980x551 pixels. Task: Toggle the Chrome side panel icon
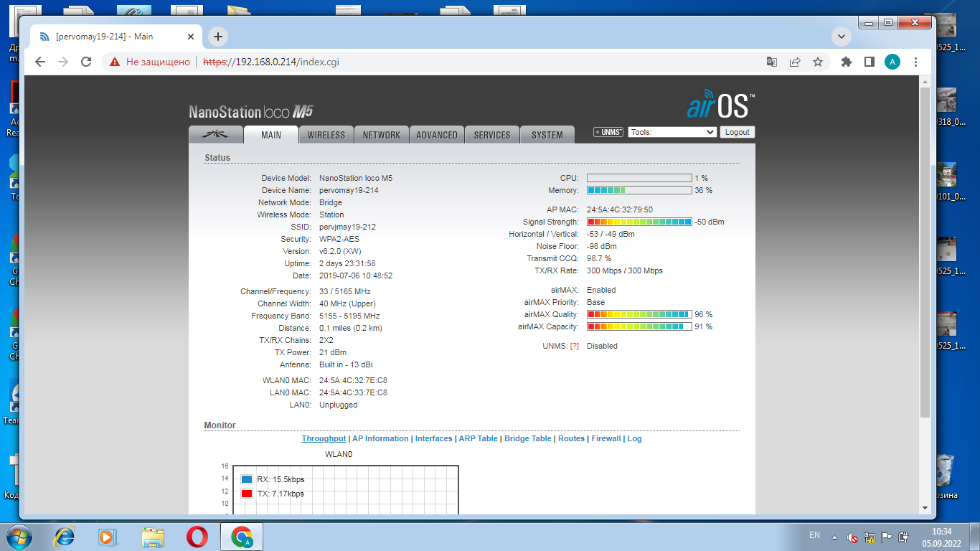pyautogui.click(x=870, y=62)
